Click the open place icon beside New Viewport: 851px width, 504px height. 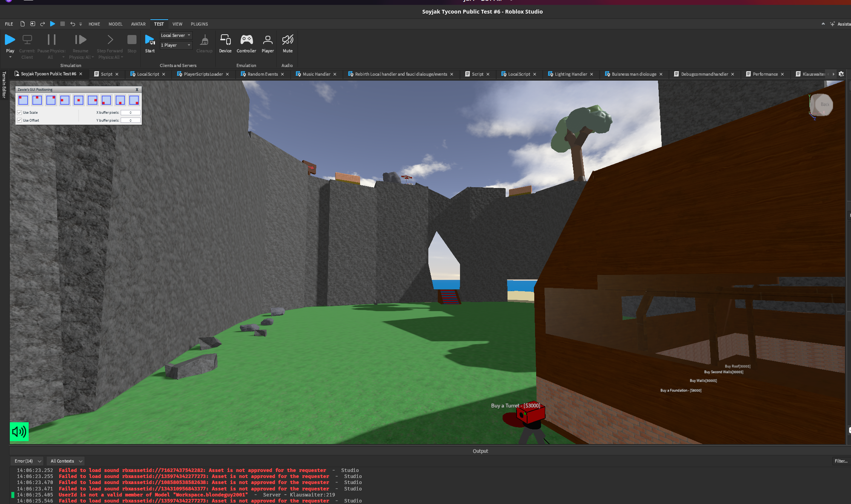(33, 24)
